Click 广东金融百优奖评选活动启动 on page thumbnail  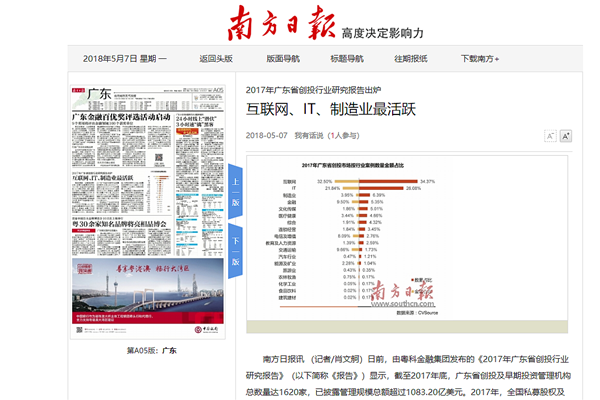point(122,117)
